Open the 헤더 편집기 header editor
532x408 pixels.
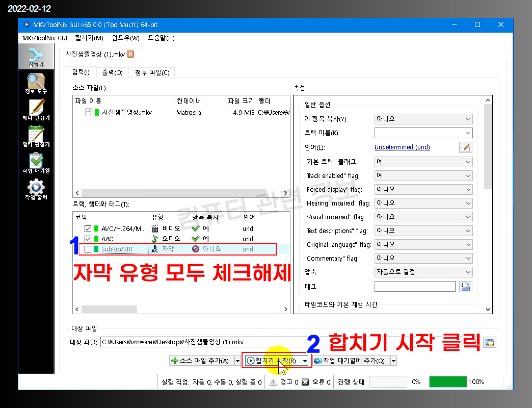[36, 110]
